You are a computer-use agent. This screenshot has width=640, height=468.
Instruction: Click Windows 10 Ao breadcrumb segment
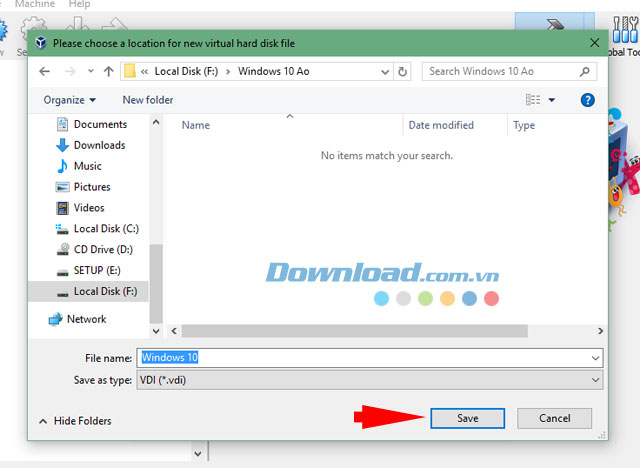[274, 71]
